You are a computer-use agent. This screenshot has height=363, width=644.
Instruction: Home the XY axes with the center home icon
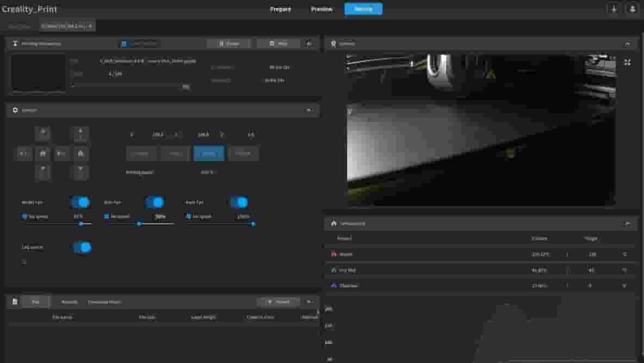43,153
